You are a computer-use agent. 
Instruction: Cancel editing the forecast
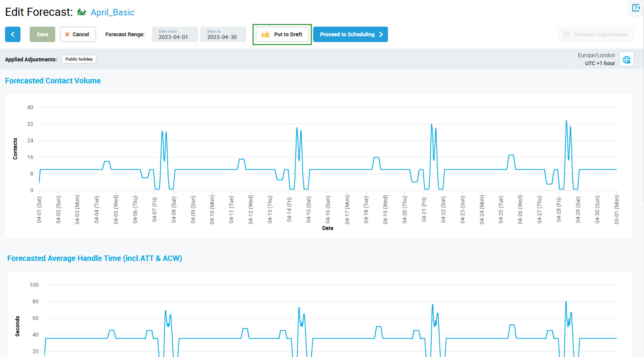pyautogui.click(x=78, y=34)
